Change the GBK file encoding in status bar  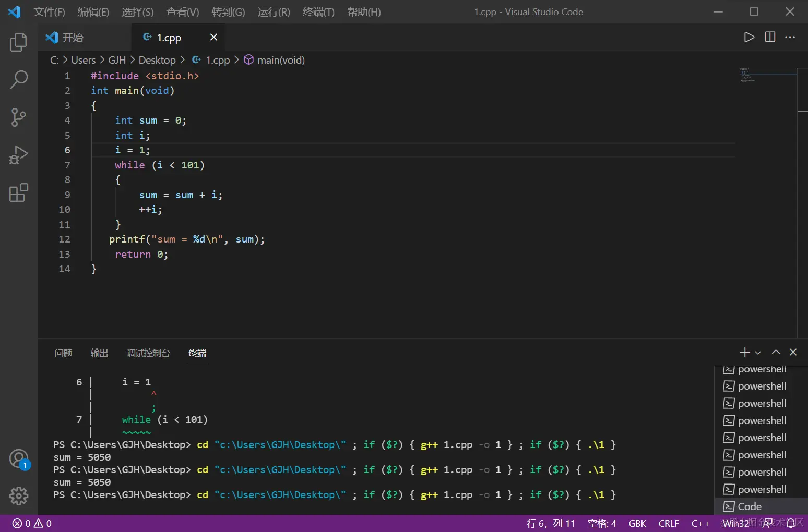[x=637, y=523]
